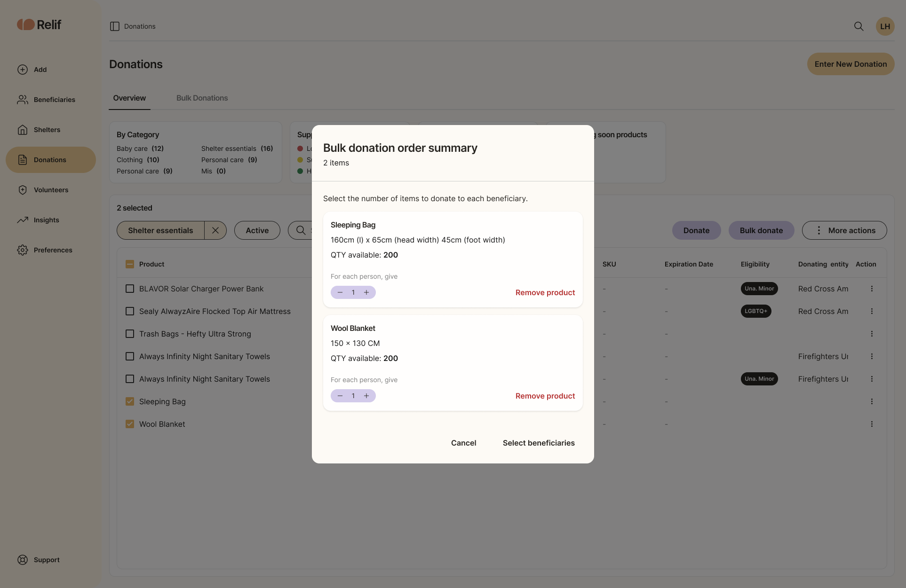The image size is (906, 588).
Task: Remove product for Sleeping Bag
Action: coord(545,292)
